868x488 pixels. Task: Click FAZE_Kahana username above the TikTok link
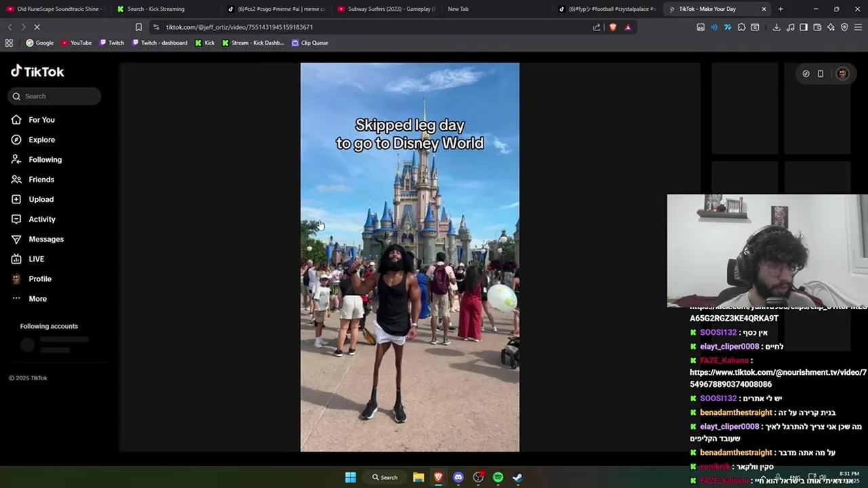pos(724,361)
